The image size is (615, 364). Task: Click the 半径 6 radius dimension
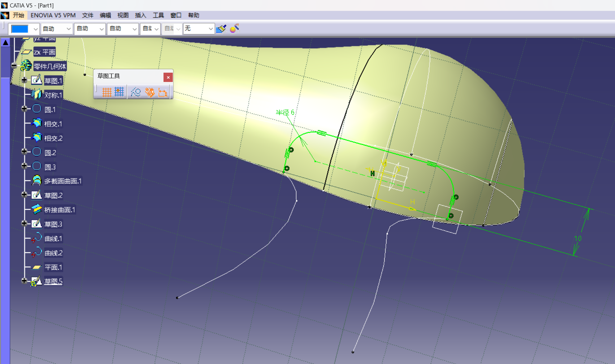tap(285, 113)
